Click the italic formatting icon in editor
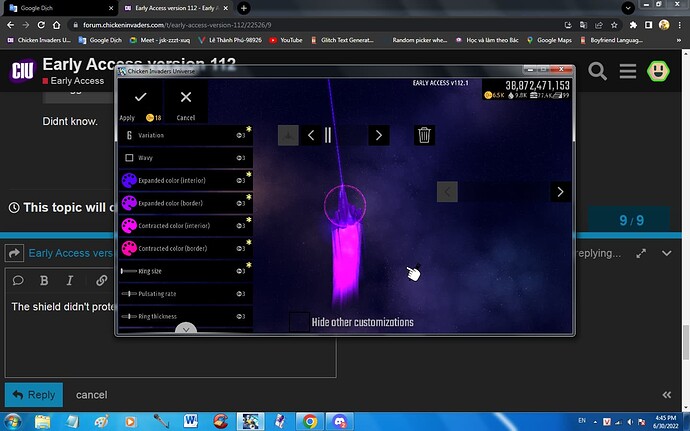Image resolution: width=690 pixels, height=431 pixels. (x=71, y=279)
